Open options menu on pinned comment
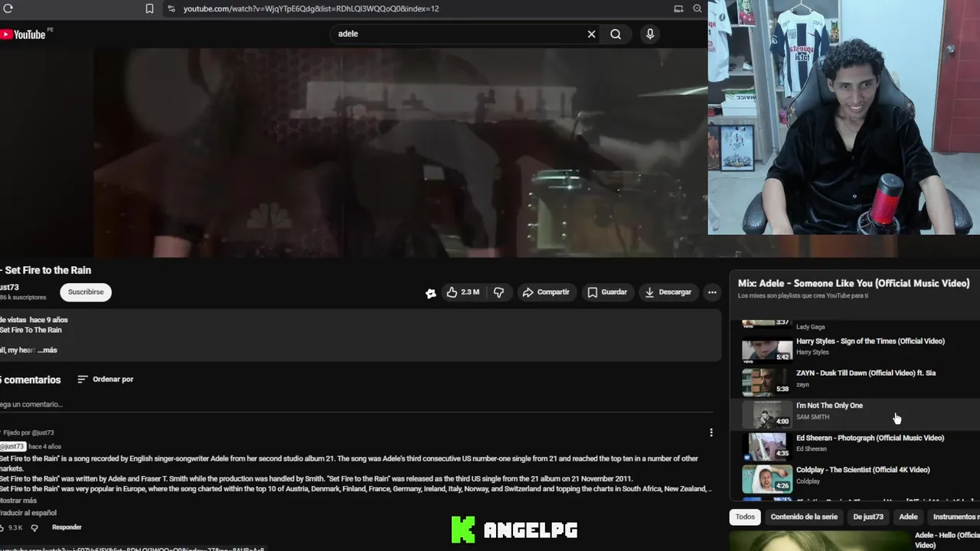Screen dimensions: 980x551 (711, 432)
